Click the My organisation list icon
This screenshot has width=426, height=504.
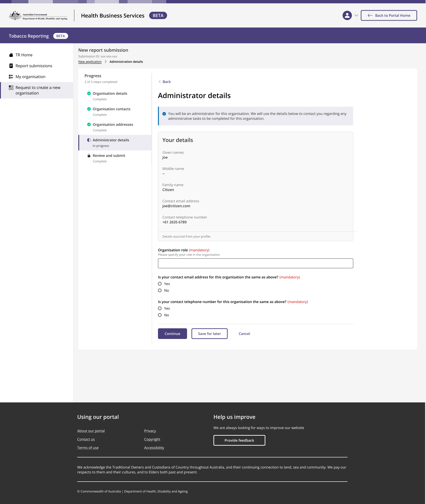[x=11, y=77]
